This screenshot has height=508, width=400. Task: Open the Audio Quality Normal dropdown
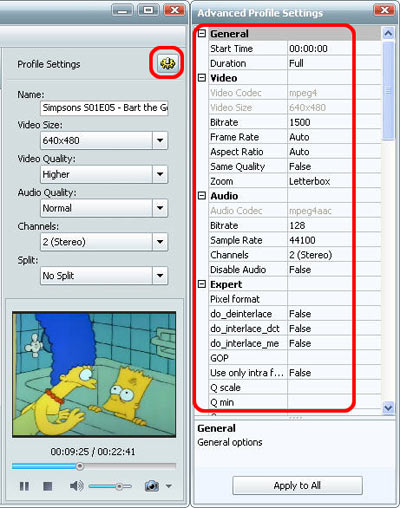[104, 208]
